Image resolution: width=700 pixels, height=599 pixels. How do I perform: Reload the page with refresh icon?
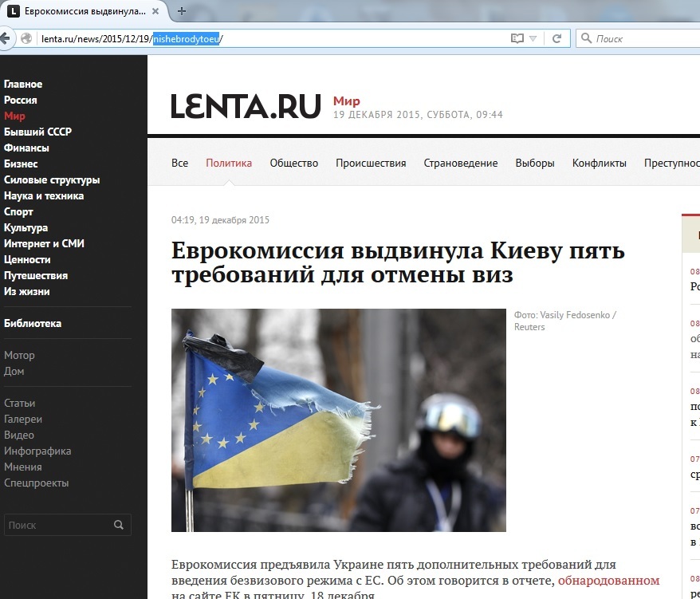click(557, 38)
